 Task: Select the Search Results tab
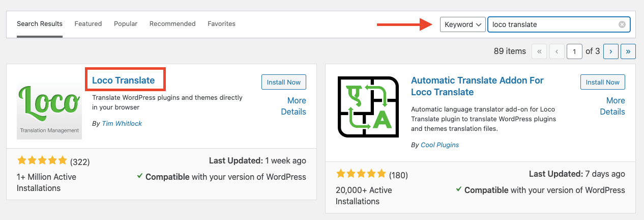40,24
